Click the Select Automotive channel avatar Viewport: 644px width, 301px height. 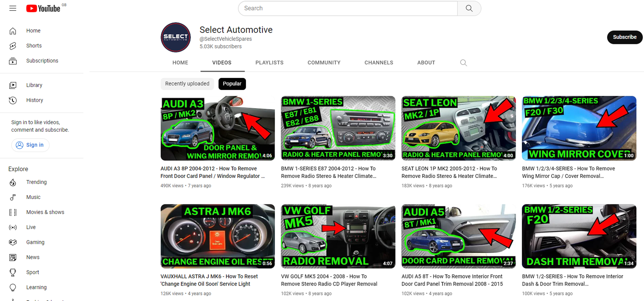pos(176,37)
